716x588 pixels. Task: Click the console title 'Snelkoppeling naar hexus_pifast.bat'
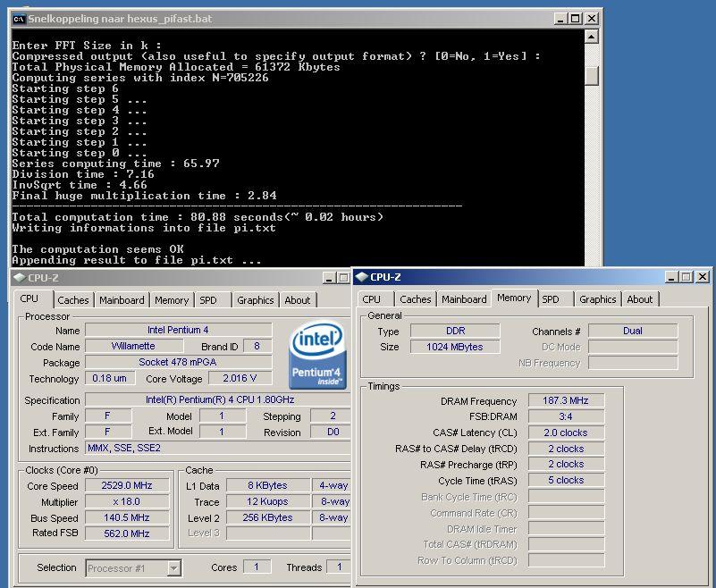click(120, 19)
